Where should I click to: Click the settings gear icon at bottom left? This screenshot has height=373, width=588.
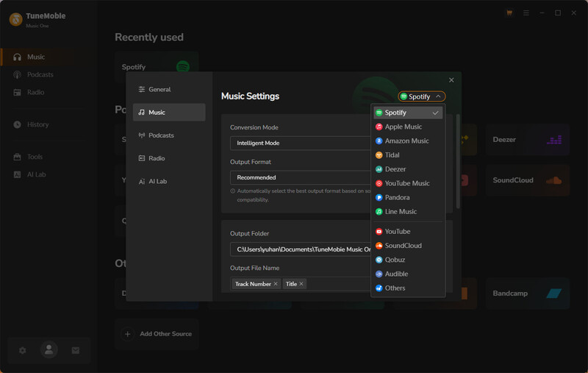click(x=22, y=351)
